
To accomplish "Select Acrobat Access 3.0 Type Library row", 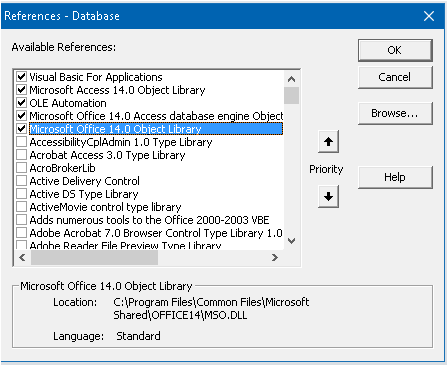I will coord(107,155).
